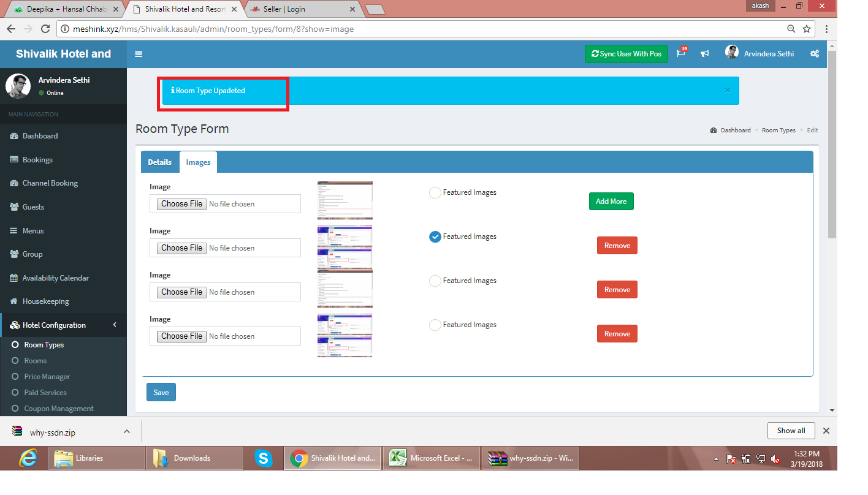Open the settings gears icon in header
Viewport: 868px width, 495px height.
coord(815,54)
